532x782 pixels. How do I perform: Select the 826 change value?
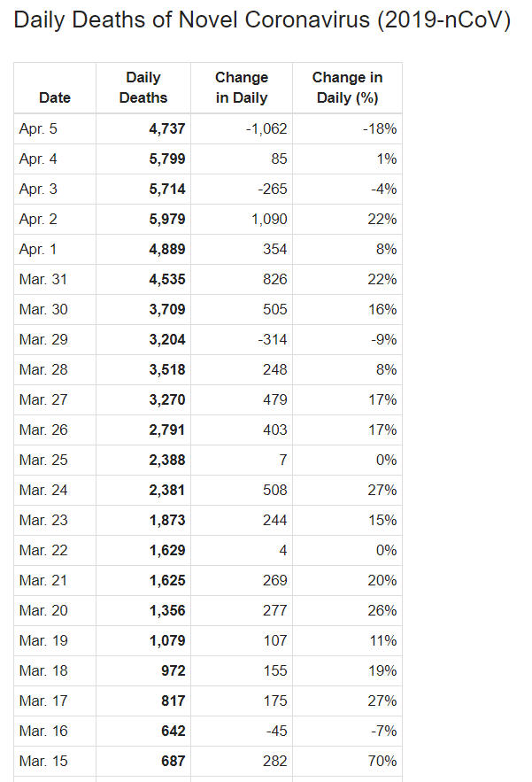(274, 279)
